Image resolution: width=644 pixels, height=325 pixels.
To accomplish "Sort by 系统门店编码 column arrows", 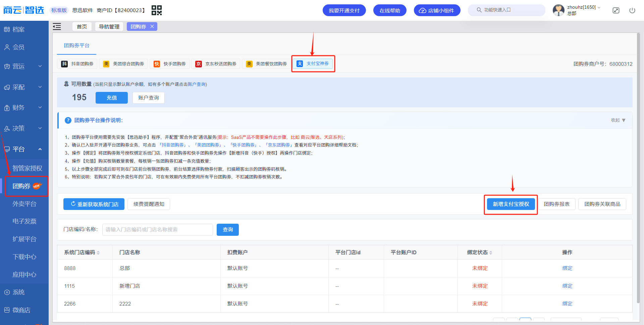I will [x=98, y=253].
